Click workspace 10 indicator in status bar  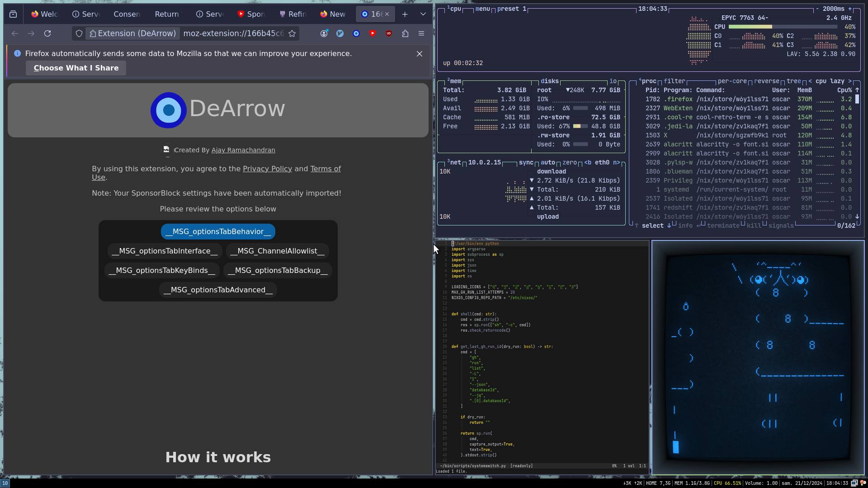point(5,483)
